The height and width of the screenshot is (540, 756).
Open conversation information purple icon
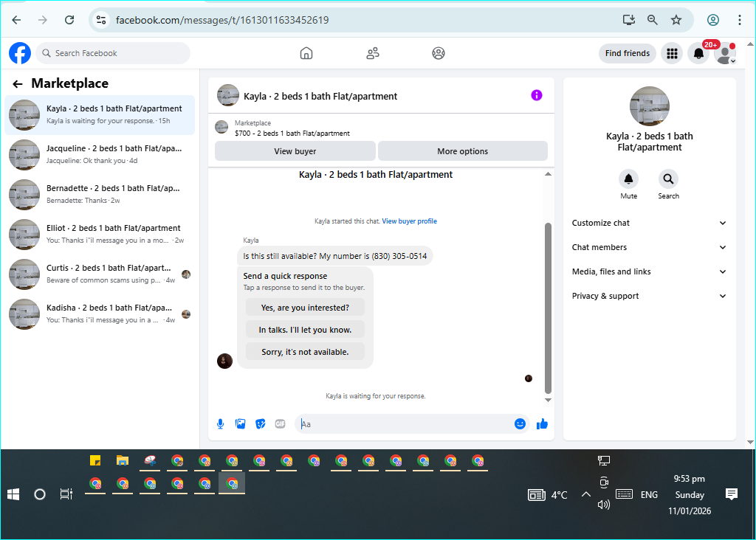click(x=537, y=95)
